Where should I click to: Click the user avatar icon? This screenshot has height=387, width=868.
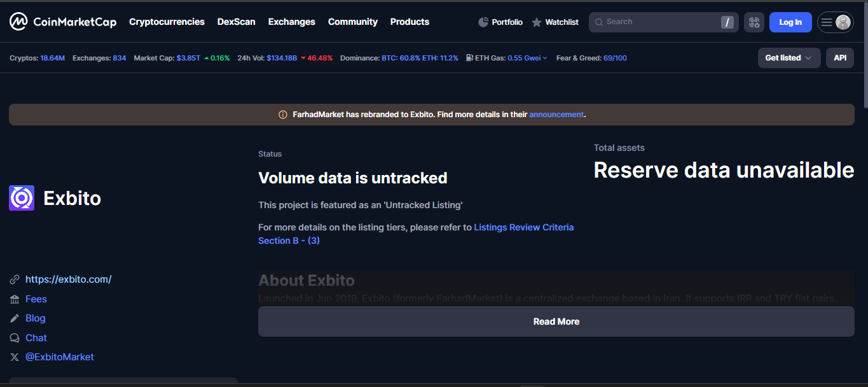click(x=843, y=22)
